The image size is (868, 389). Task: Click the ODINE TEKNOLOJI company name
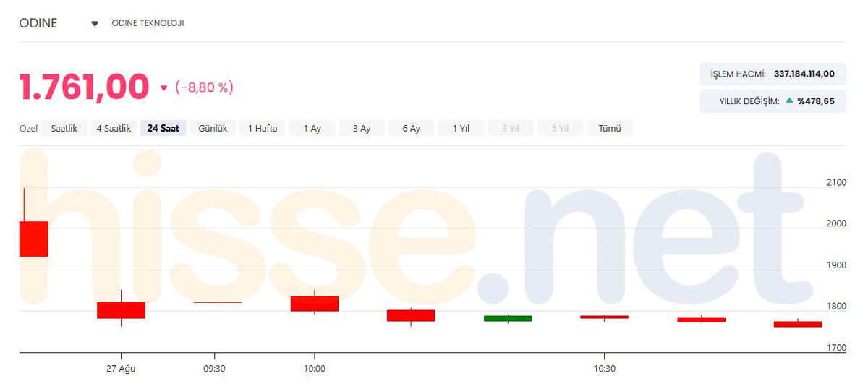pyautogui.click(x=148, y=23)
